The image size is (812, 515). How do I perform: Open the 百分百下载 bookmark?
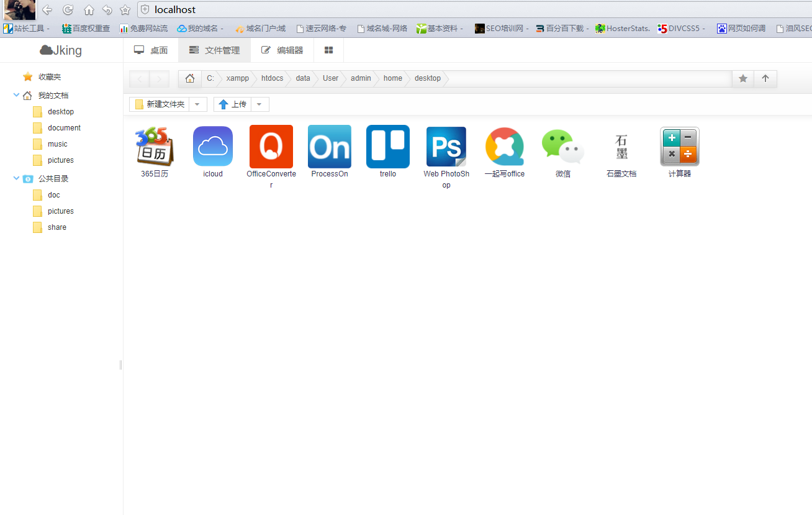click(x=562, y=29)
